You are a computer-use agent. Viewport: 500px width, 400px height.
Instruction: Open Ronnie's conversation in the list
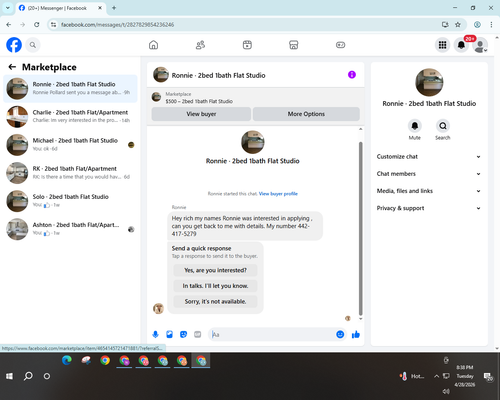coord(70,89)
